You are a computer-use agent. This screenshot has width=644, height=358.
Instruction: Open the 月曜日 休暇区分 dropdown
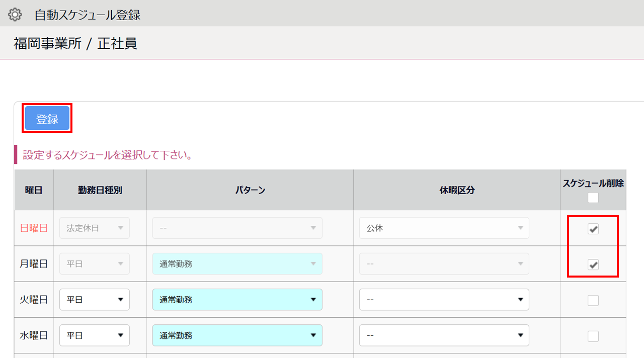pyautogui.click(x=444, y=263)
